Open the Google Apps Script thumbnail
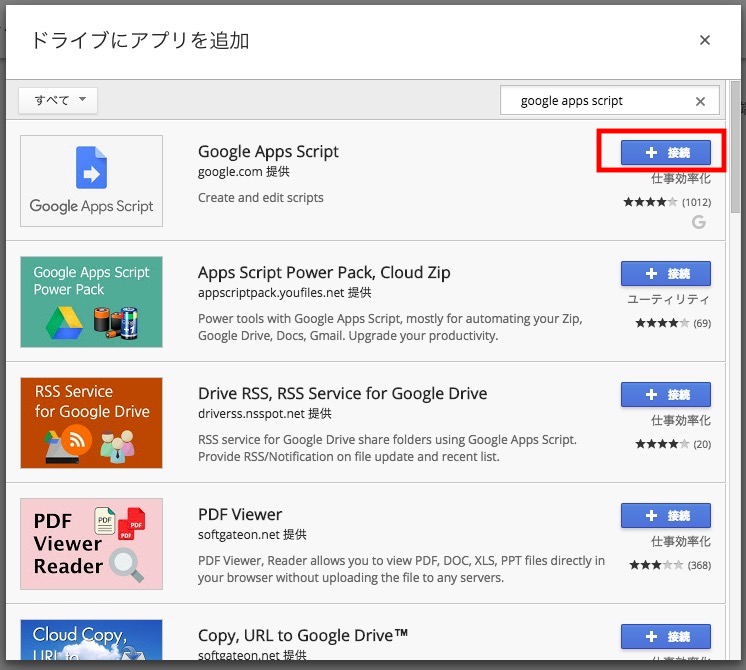This screenshot has width=746, height=670. 91,181
